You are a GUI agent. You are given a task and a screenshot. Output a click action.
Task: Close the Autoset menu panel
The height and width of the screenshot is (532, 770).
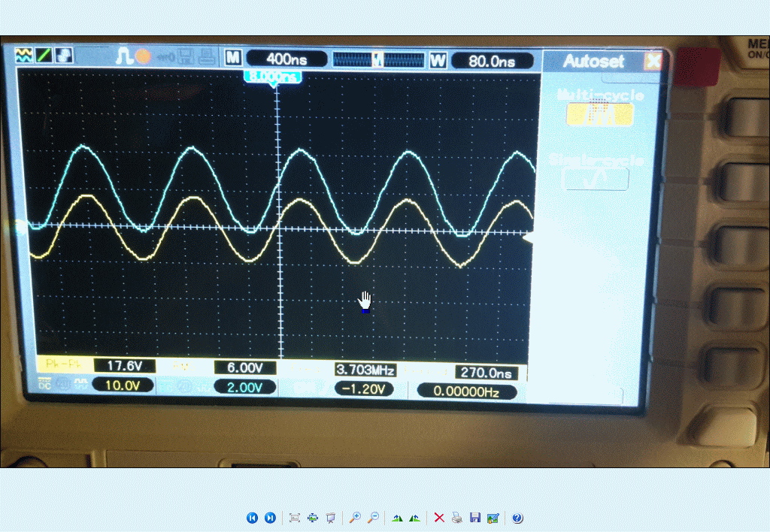(x=653, y=61)
